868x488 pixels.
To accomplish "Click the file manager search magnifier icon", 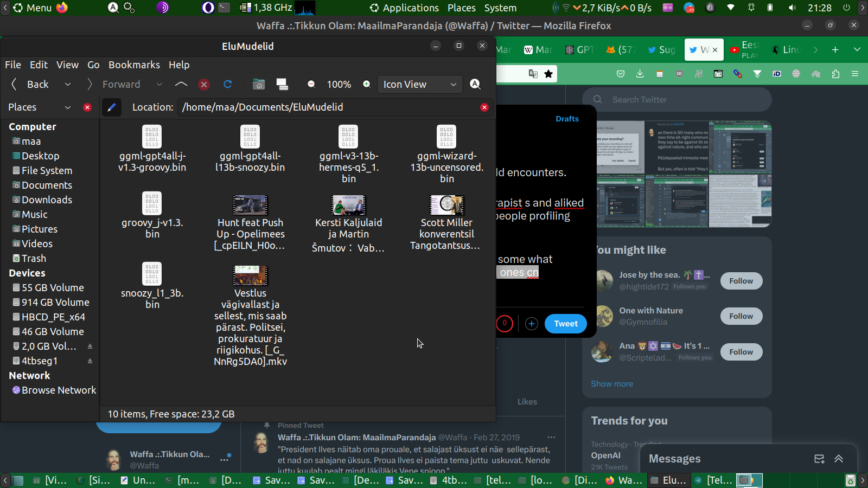I will [475, 84].
